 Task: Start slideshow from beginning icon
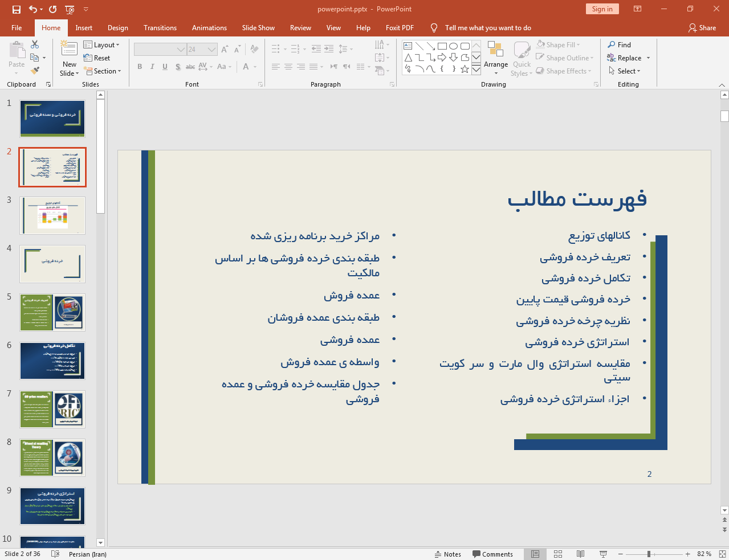pos(70,9)
